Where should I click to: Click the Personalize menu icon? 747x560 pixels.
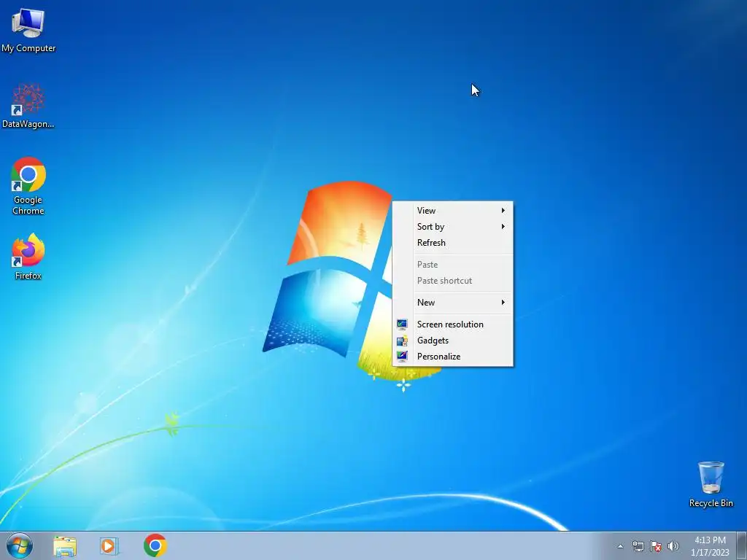pos(402,357)
